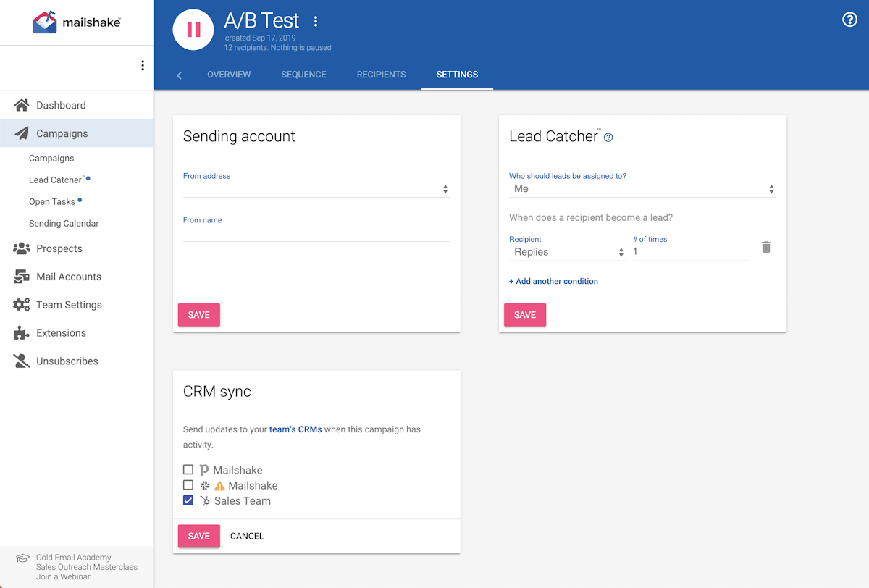869x588 pixels.
Task: Click the Slack icon in CRM sync
Action: 205,485
